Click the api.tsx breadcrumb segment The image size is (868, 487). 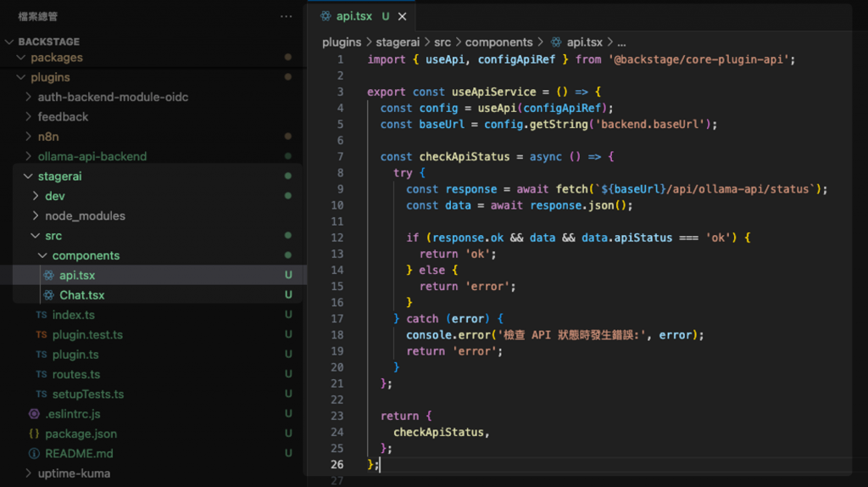coord(585,42)
